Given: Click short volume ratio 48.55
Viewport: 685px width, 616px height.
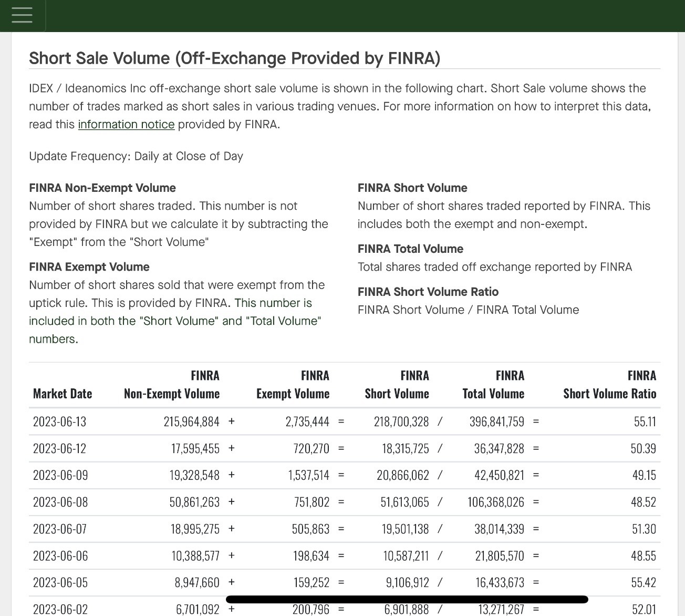Looking at the screenshot, I should (644, 556).
